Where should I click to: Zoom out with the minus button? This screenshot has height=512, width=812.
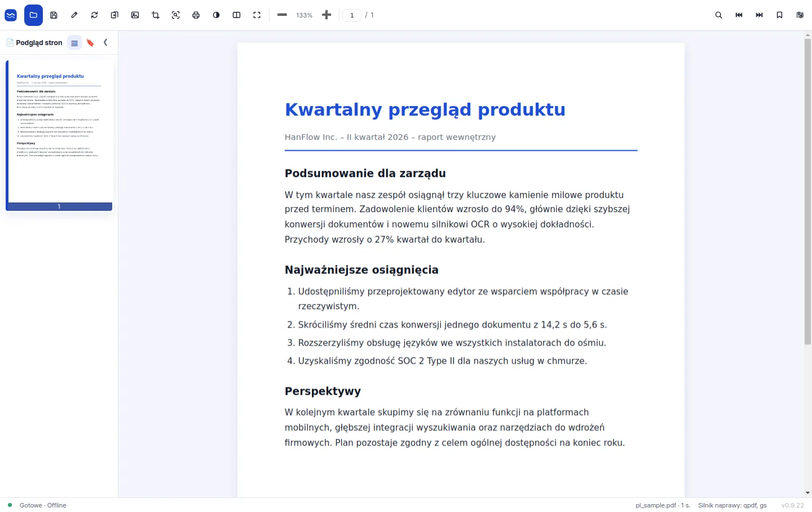(x=282, y=15)
